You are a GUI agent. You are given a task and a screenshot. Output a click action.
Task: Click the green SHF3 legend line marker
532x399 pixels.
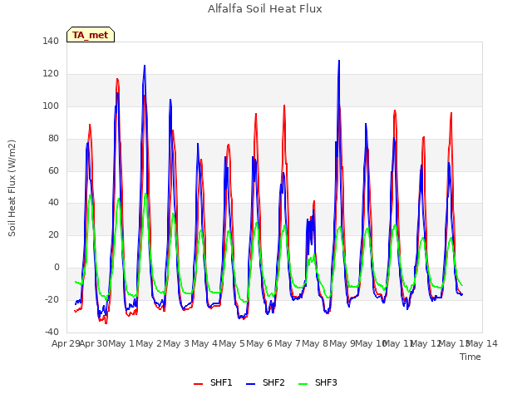click(303, 384)
